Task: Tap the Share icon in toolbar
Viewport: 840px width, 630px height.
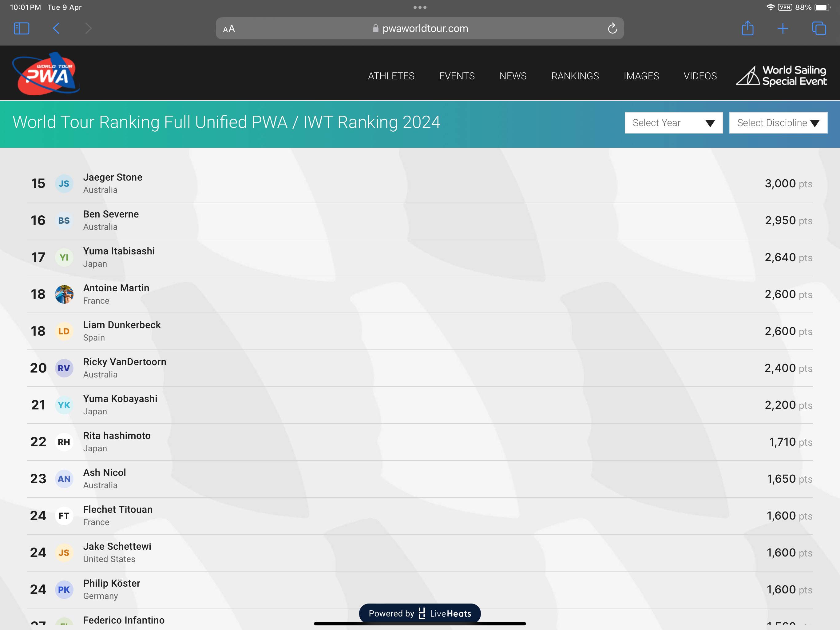Action: tap(747, 29)
